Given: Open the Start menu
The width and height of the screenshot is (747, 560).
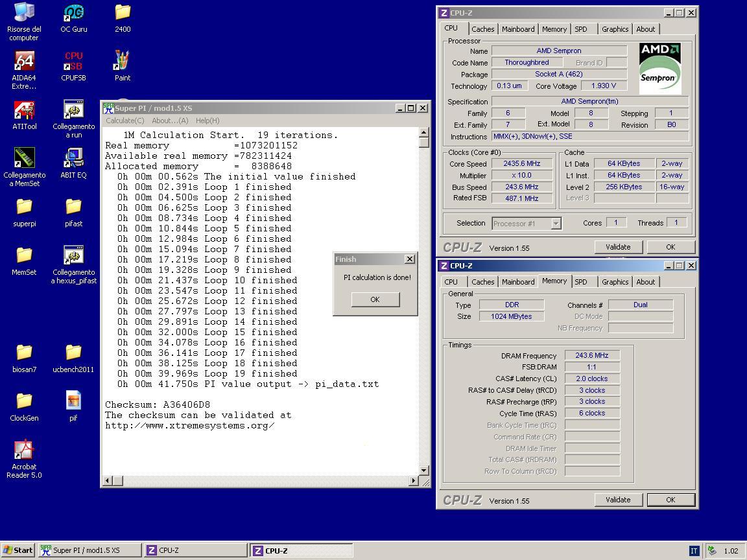Looking at the screenshot, I should 18,550.
